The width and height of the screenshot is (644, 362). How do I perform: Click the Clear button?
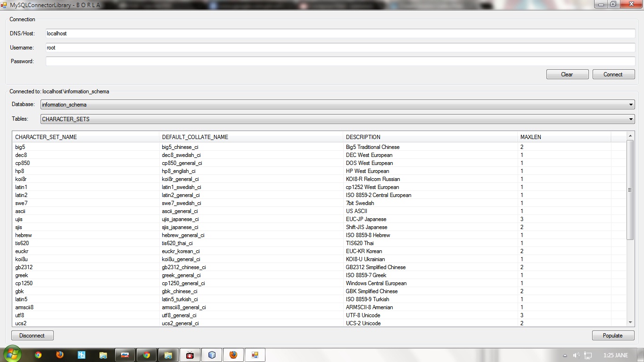coord(567,74)
